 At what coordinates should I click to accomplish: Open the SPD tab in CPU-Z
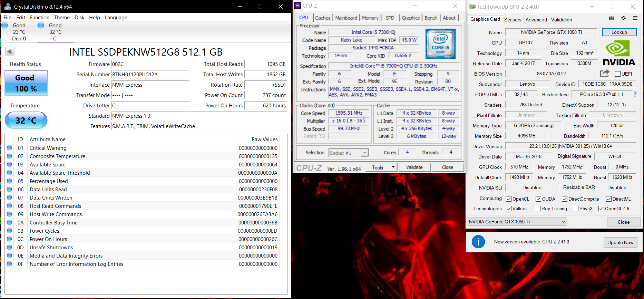(x=390, y=18)
